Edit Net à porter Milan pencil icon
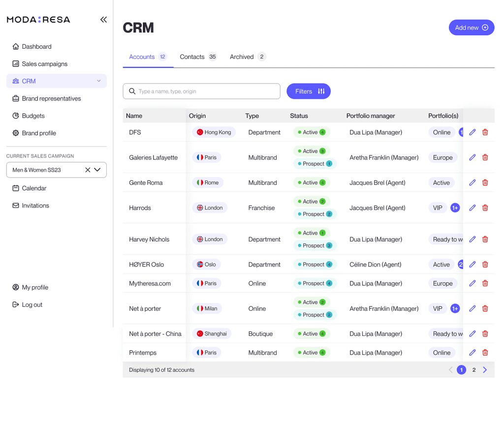504x422 pixels. pyautogui.click(x=472, y=309)
